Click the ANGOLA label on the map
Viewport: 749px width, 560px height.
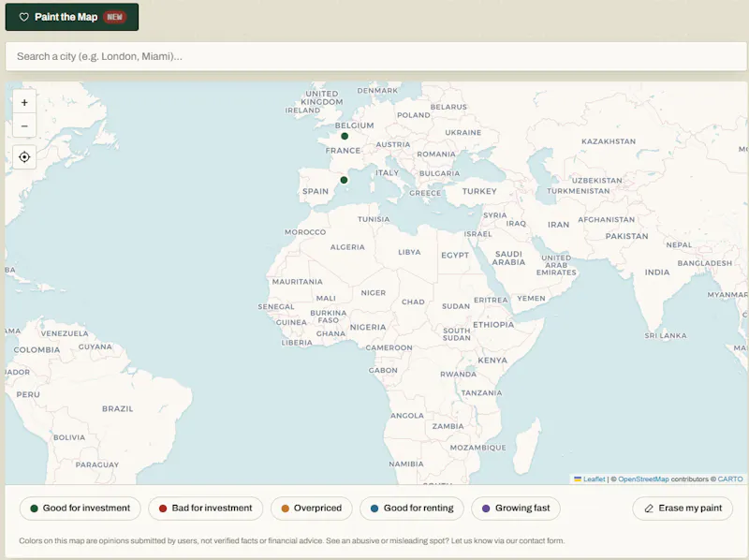407,416
